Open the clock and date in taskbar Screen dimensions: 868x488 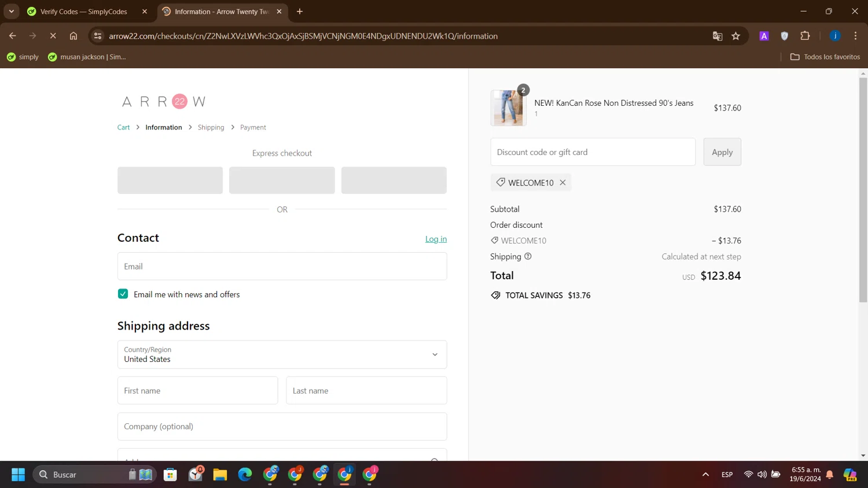[x=805, y=475]
